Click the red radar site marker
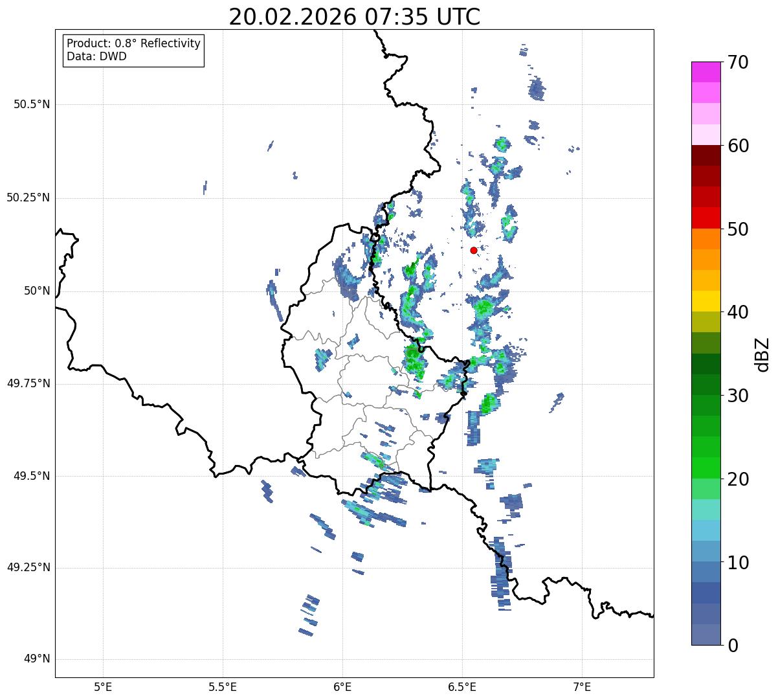 473,250
